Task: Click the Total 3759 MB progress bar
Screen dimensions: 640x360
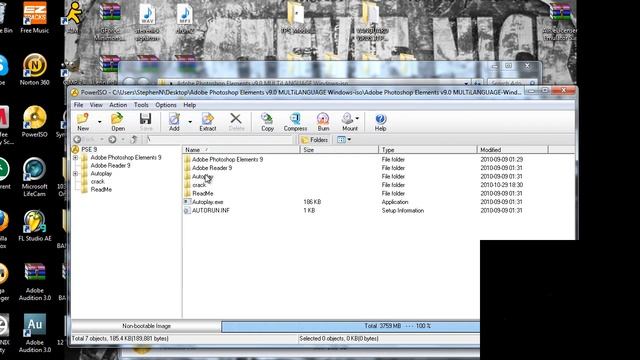Action: point(351,326)
